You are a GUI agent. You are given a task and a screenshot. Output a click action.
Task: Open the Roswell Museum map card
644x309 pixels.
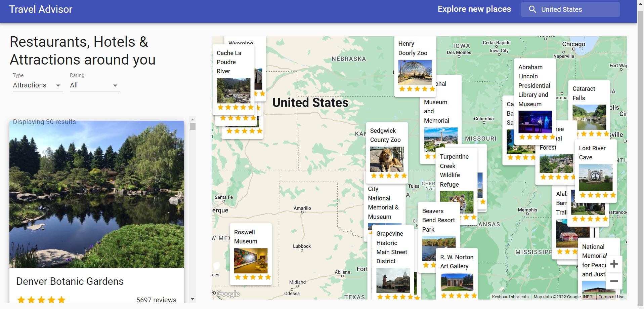click(251, 254)
